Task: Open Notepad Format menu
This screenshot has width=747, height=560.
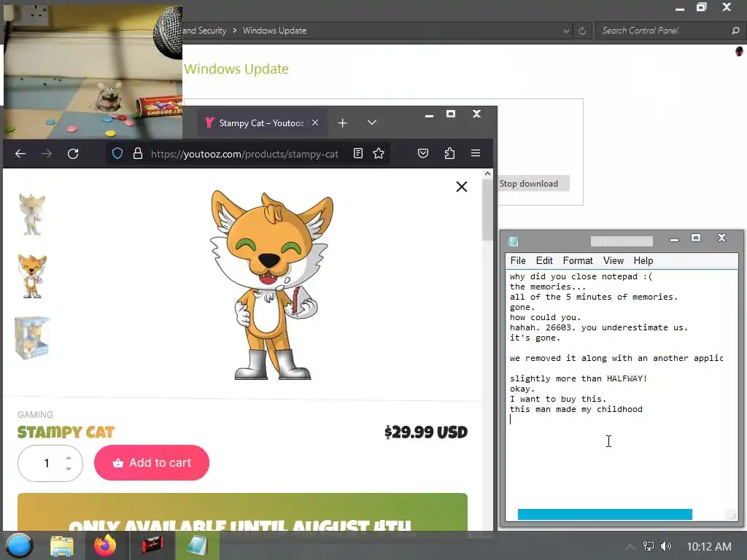Action: (x=578, y=260)
